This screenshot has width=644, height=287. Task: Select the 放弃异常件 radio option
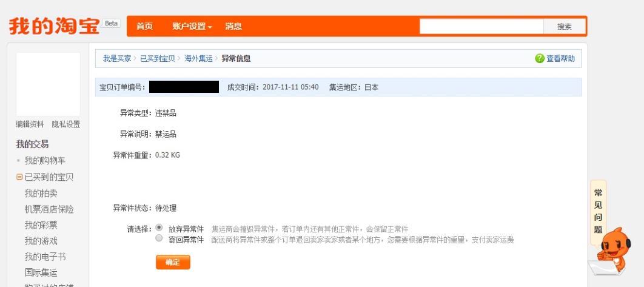click(159, 228)
